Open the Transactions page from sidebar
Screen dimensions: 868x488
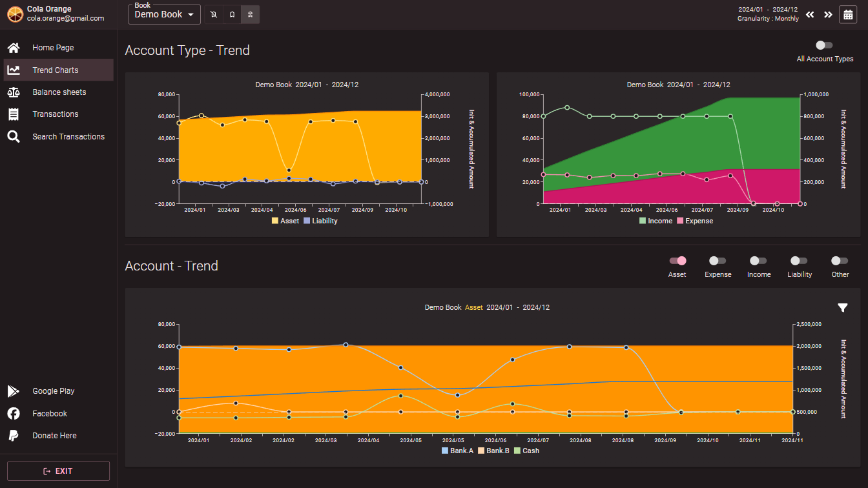point(55,114)
